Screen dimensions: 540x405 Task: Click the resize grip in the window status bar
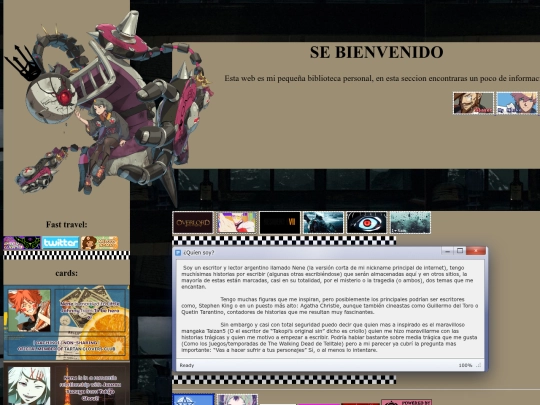pyautogui.click(x=478, y=365)
